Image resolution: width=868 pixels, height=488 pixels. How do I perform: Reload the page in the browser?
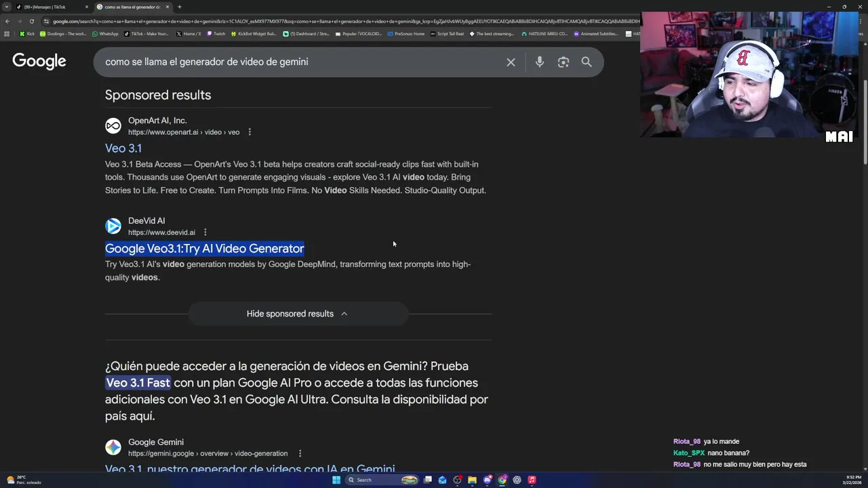31,21
